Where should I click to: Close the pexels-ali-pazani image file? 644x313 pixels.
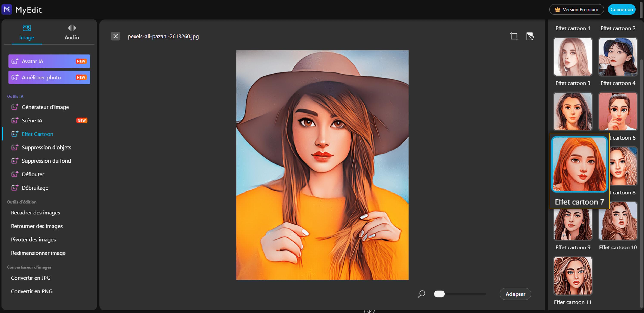(116, 36)
